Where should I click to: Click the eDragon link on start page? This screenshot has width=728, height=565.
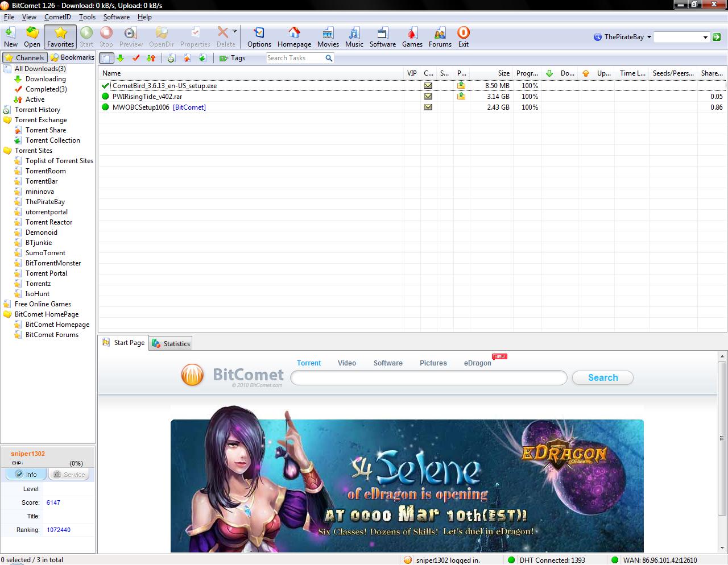click(x=477, y=363)
